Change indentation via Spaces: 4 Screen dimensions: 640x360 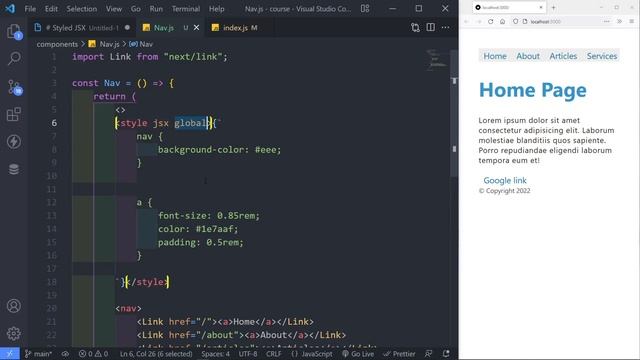pyautogui.click(x=216, y=354)
